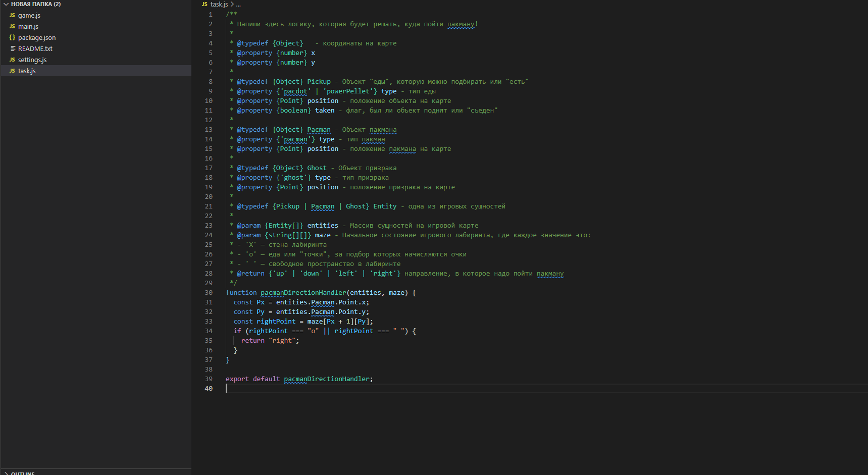Click line number 34 in the gutter
The image size is (868, 475).
click(x=209, y=331)
